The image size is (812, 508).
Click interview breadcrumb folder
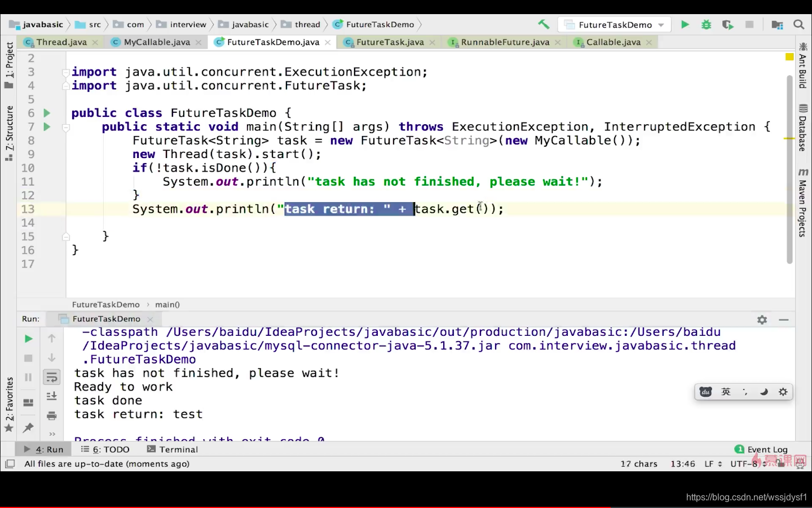(182, 24)
